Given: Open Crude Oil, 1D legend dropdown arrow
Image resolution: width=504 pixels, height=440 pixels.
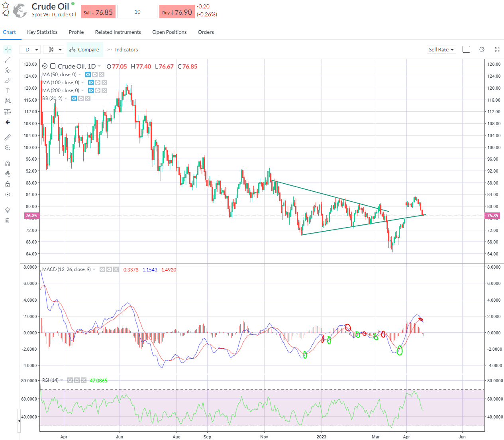Looking at the screenshot, I should pyautogui.click(x=99, y=67).
